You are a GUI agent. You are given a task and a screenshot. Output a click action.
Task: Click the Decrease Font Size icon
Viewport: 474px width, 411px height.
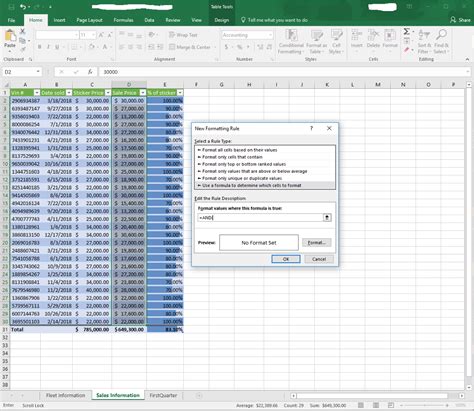click(110, 35)
